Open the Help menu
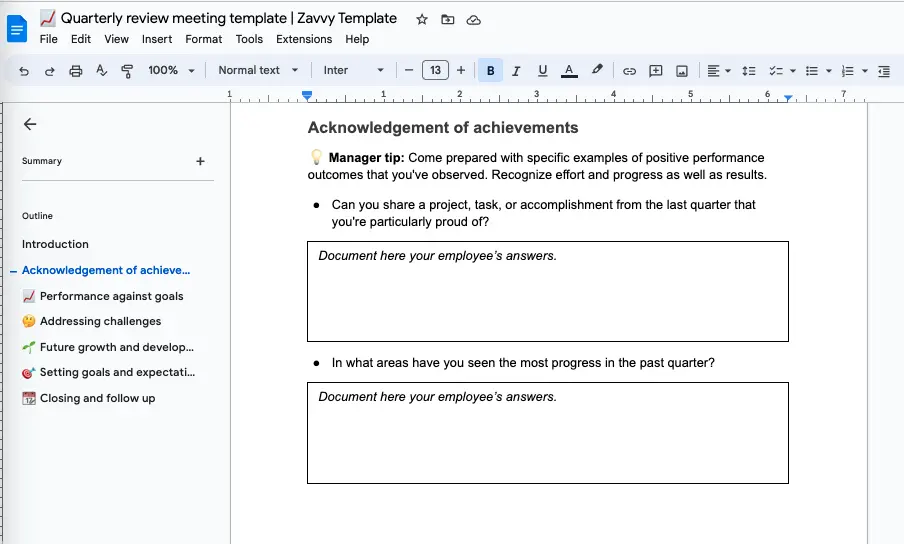The image size is (904, 544). [357, 39]
